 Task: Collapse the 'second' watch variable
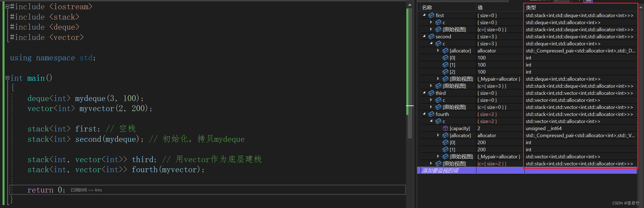[424, 36]
